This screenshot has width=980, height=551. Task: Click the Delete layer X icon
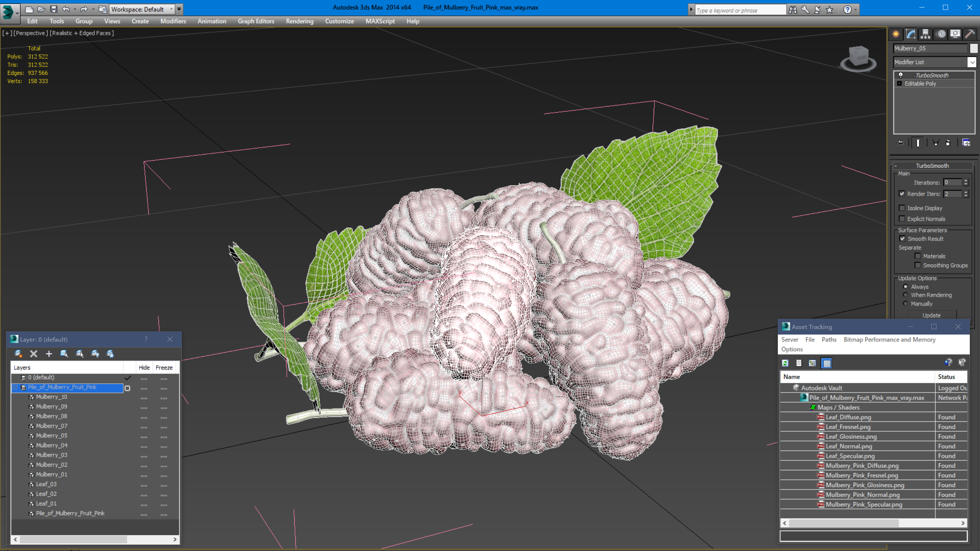(33, 354)
